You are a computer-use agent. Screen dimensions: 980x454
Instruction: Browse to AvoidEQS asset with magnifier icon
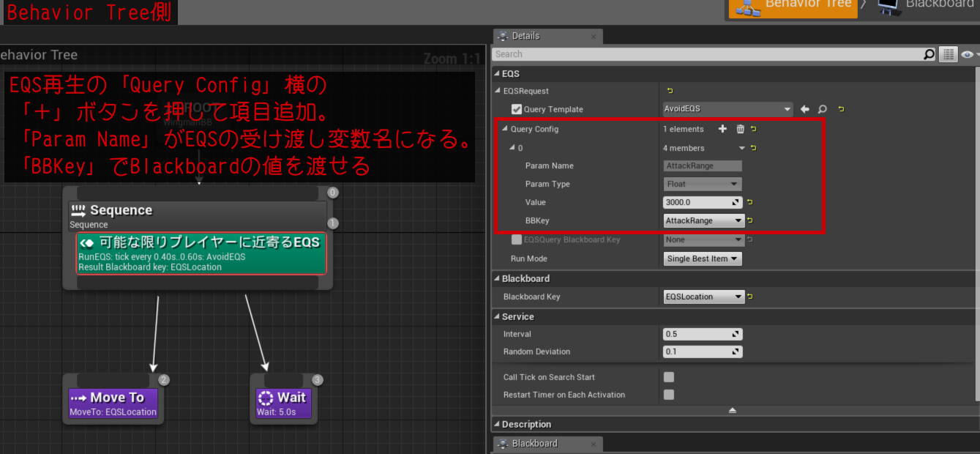[822, 109]
